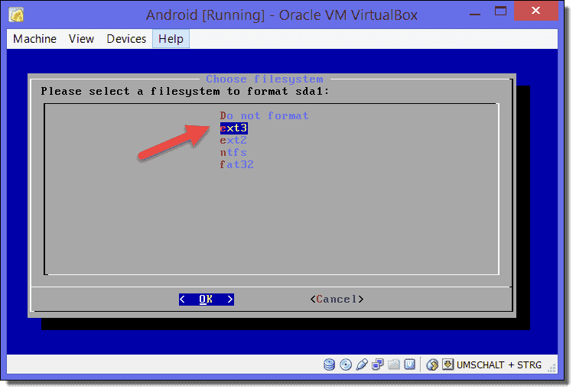Select the ext2 filesystem entry
Screen dimensions: 576x392
[x=233, y=140]
